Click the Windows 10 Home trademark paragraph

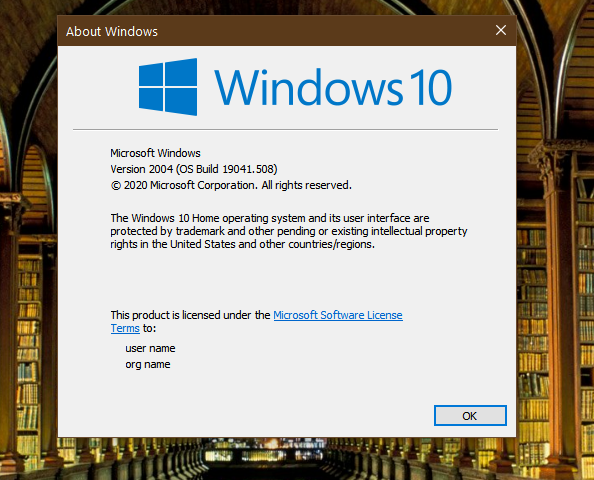tap(289, 231)
